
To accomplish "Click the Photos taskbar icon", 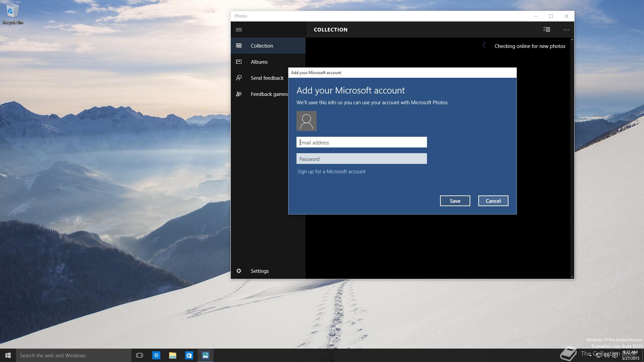I will click(206, 355).
